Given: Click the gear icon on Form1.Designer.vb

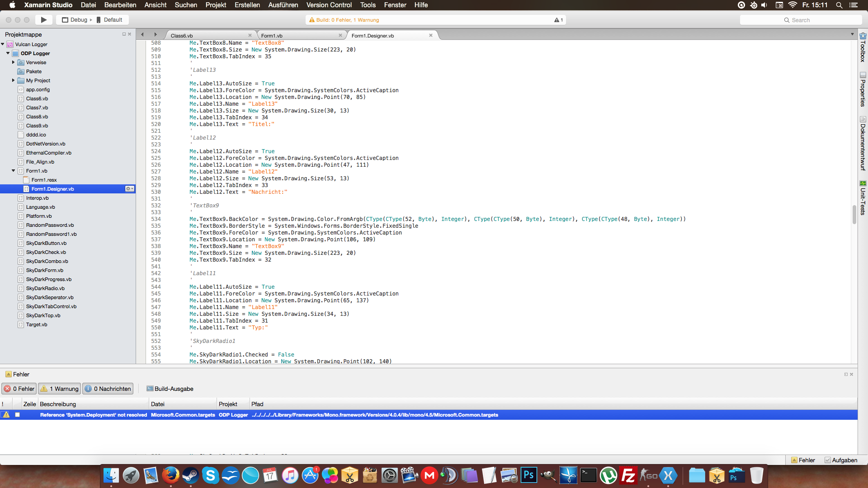Looking at the screenshot, I should [x=129, y=189].
